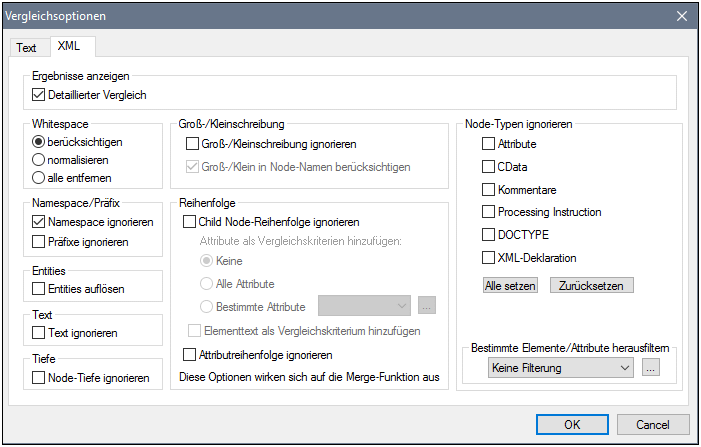Close the Vergleichsoptionen dialog window
This screenshot has height=447, width=701.
682,16
